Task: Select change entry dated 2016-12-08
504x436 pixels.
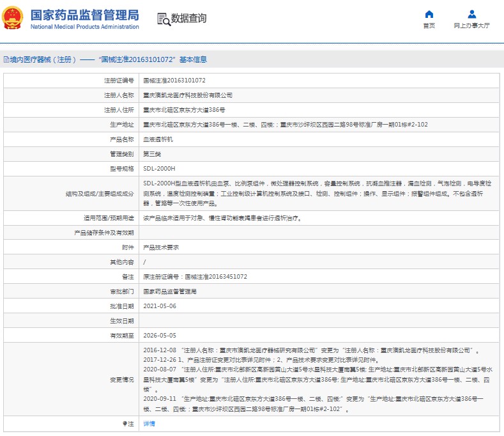Action: click(311, 350)
